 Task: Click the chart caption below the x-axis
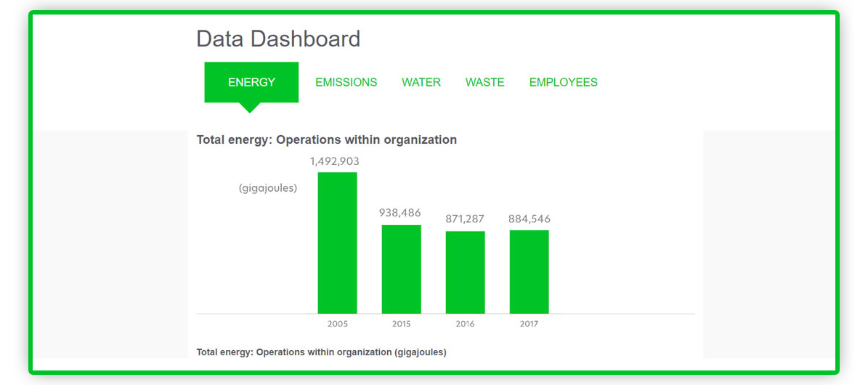pos(321,352)
